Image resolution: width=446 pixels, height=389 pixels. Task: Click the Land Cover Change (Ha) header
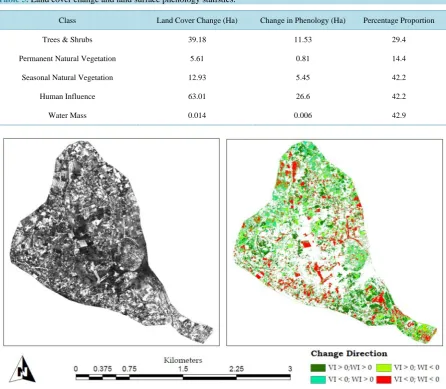click(197, 20)
